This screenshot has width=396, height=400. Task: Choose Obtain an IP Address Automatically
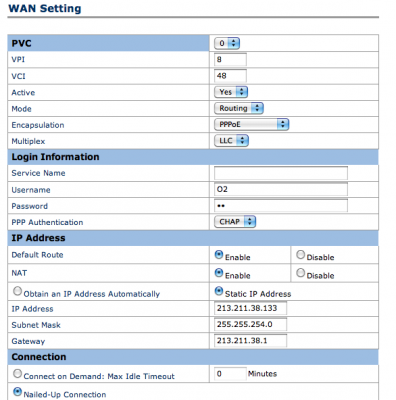coord(17,291)
